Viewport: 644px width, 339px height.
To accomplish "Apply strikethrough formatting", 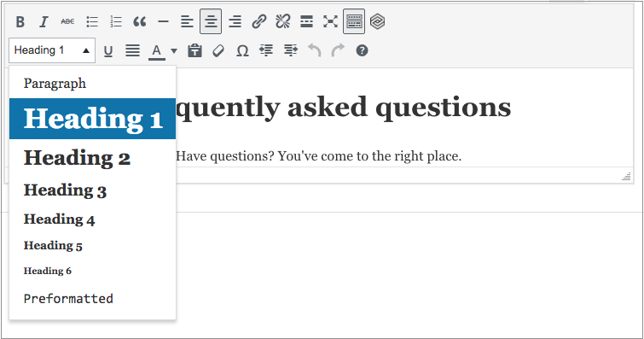I will pos(67,21).
